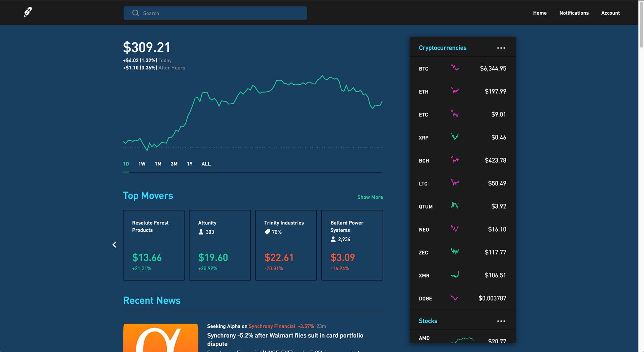
Task: Click the Robinhood feather logo
Action: [x=28, y=12]
